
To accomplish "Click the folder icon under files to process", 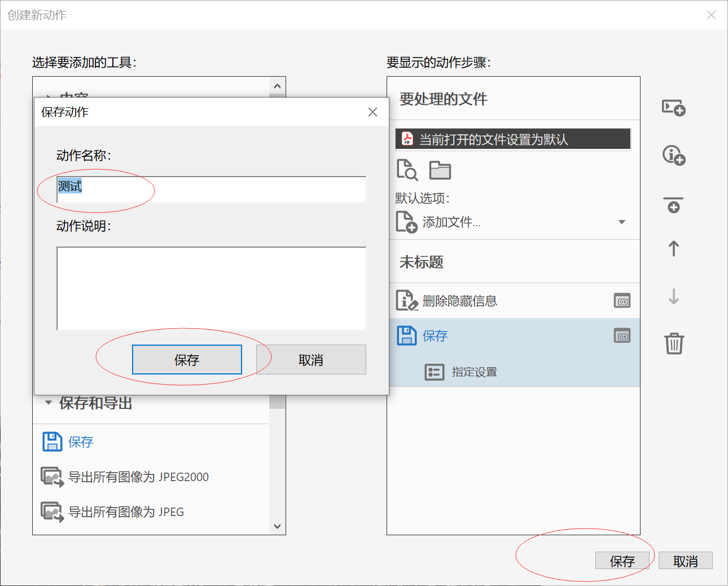I will pyautogui.click(x=440, y=170).
